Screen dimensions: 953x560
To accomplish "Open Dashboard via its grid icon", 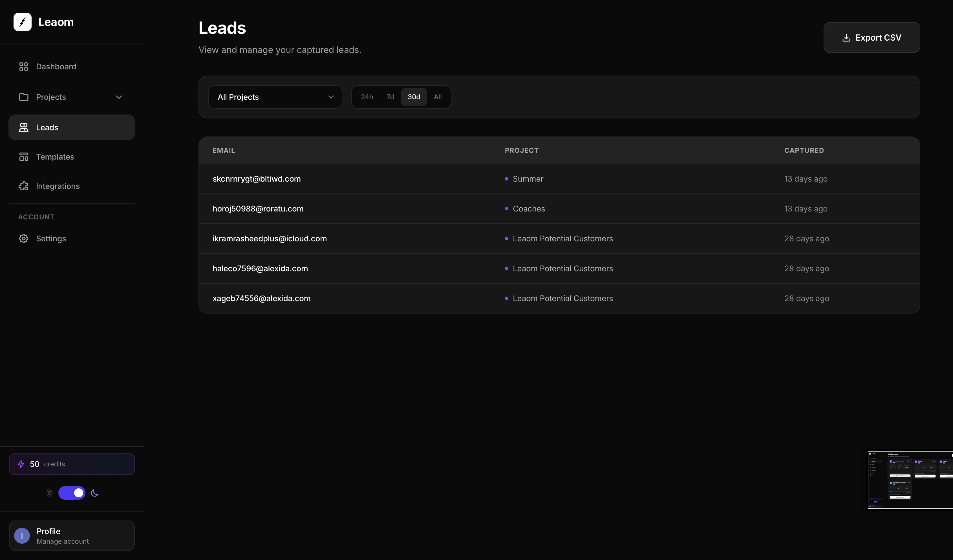I will coord(23,67).
